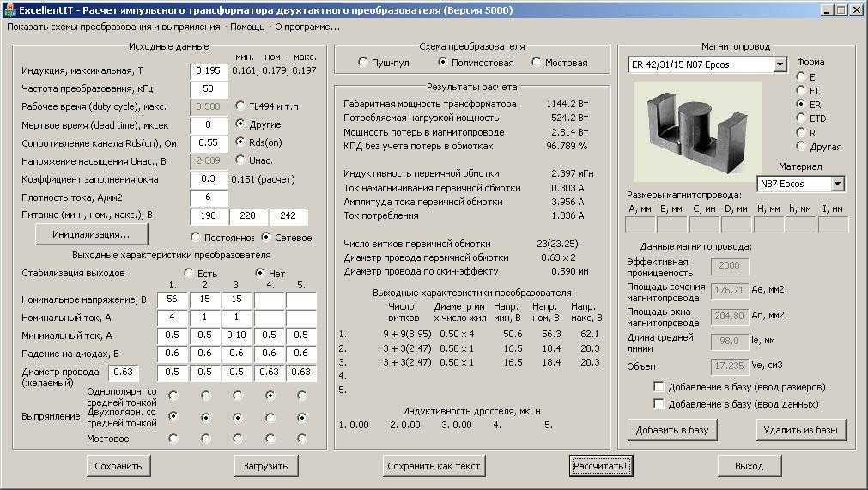
Task: Check 'Добавление в базу (ввод данных)'
Action: point(659,403)
